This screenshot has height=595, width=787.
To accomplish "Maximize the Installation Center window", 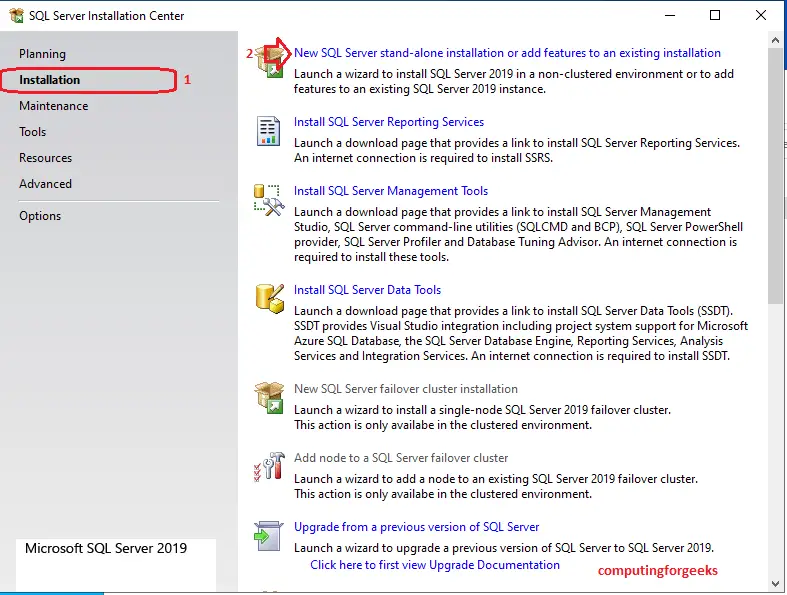I will tap(715, 16).
